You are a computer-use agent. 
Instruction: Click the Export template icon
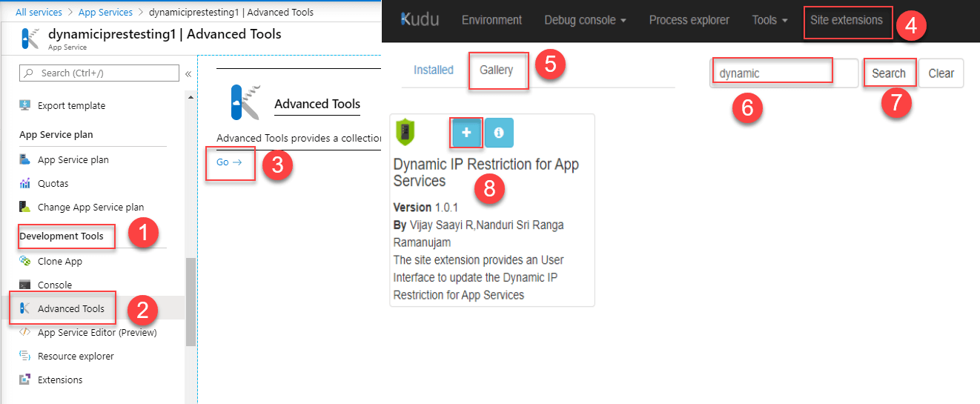(25, 105)
